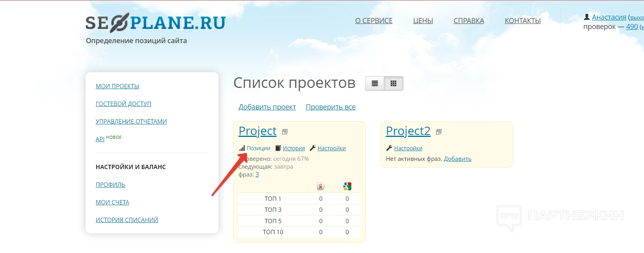Open the ЦЕНЫ menu item
This screenshot has width=644, height=253.
[x=423, y=21]
